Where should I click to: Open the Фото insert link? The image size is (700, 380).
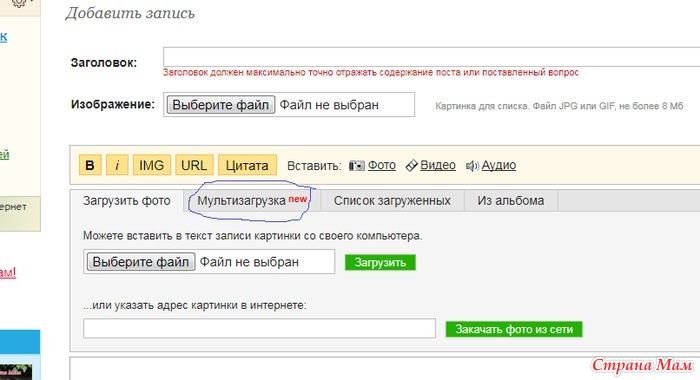coord(382,165)
